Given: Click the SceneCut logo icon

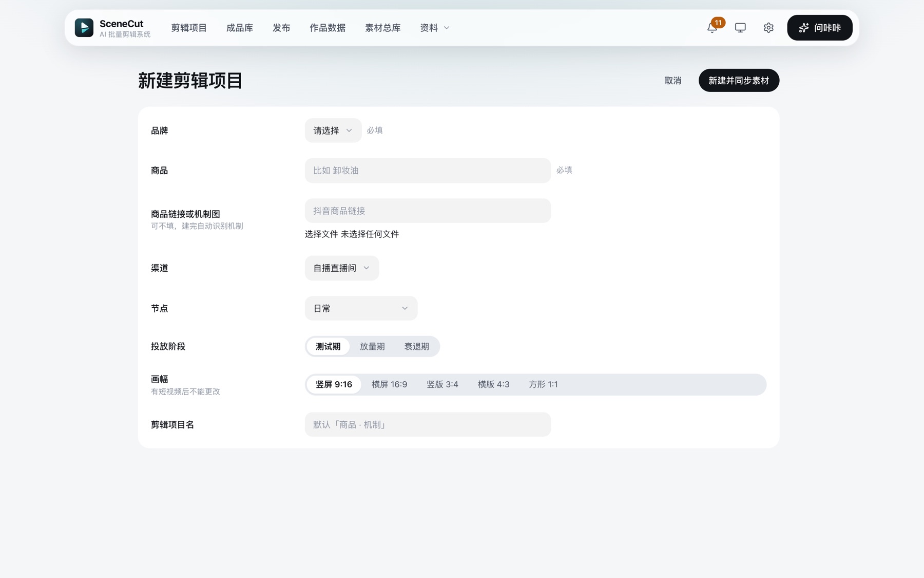Looking at the screenshot, I should (x=84, y=28).
